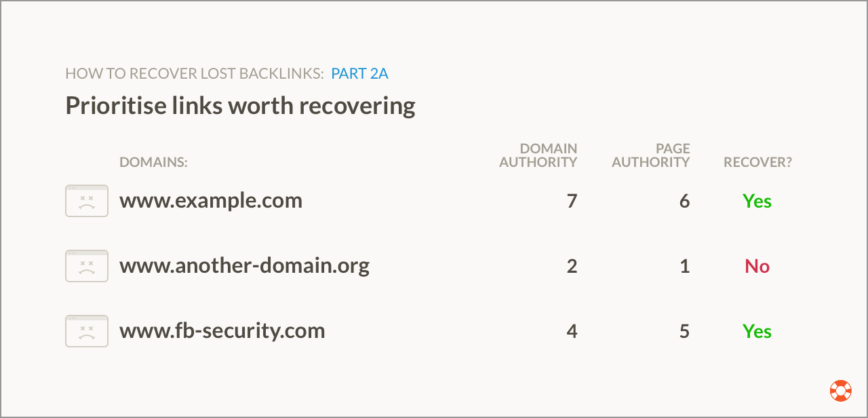Click the sad browser icon beside www.fb-security.com
868x418 pixels.
pyautogui.click(x=87, y=331)
